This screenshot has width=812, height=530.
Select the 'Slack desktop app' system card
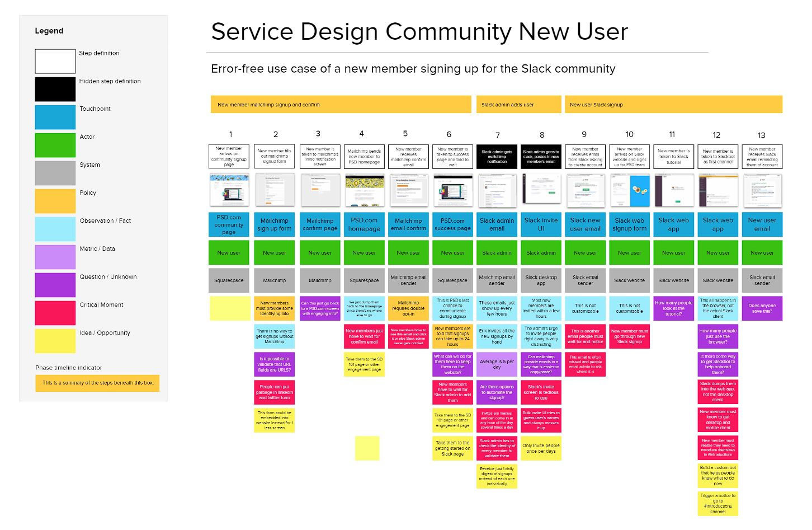541,280
